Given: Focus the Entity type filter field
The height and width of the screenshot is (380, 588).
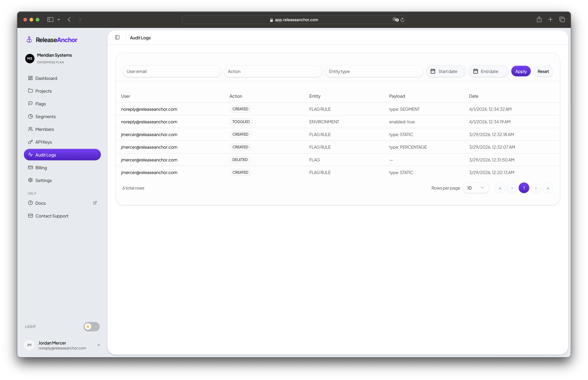Looking at the screenshot, I should pos(374,71).
